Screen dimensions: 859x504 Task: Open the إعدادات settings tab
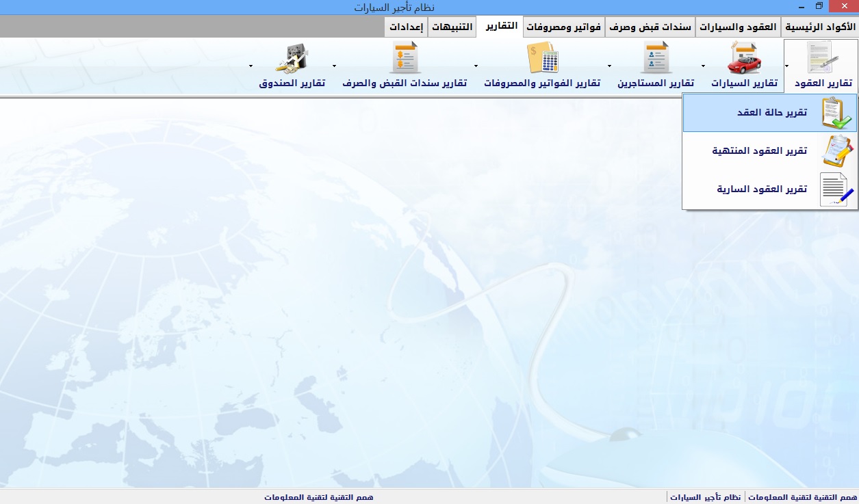[407, 27]
